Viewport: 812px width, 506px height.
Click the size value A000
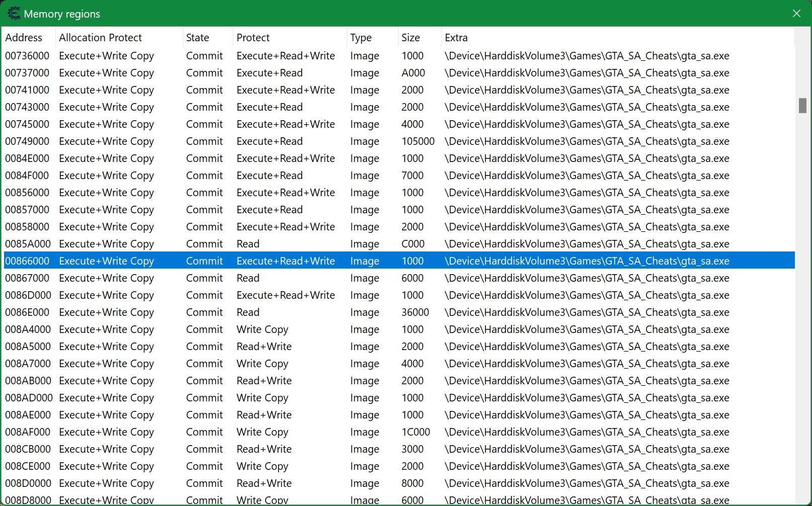[x=413, y=73]
